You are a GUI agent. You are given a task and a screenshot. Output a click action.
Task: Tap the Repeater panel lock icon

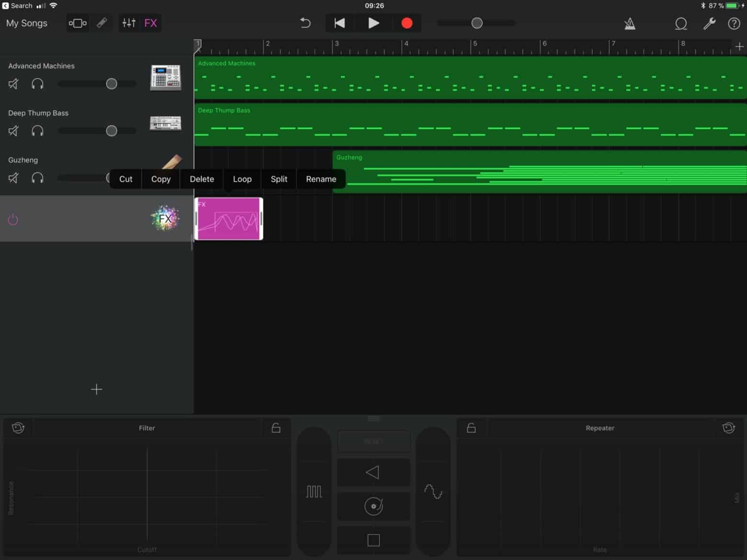[x=471, y=428]
